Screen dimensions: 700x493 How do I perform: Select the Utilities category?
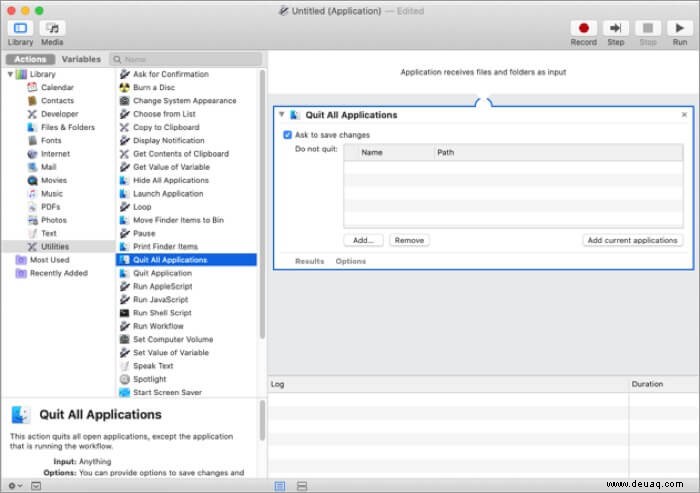point(58,246)
